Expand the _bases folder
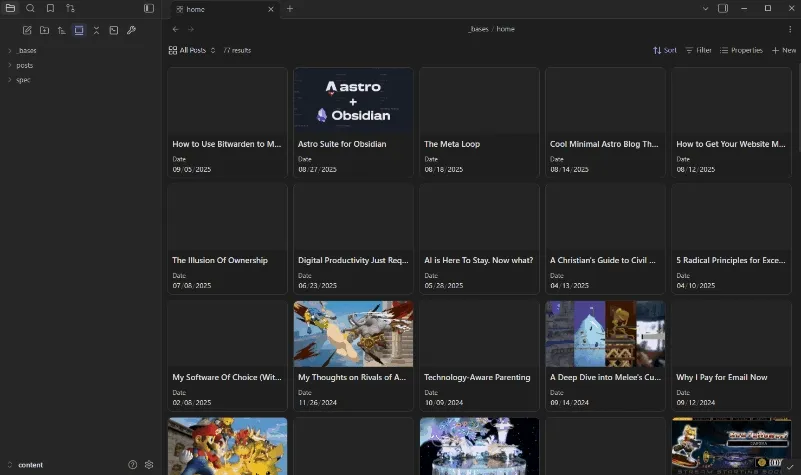The image size is (801, 475). [25, 50]
